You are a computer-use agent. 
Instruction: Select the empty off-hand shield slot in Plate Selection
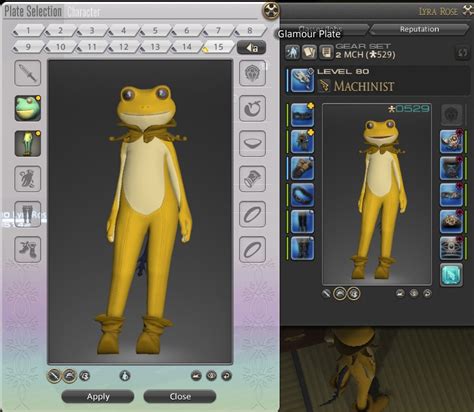(252, 73)
